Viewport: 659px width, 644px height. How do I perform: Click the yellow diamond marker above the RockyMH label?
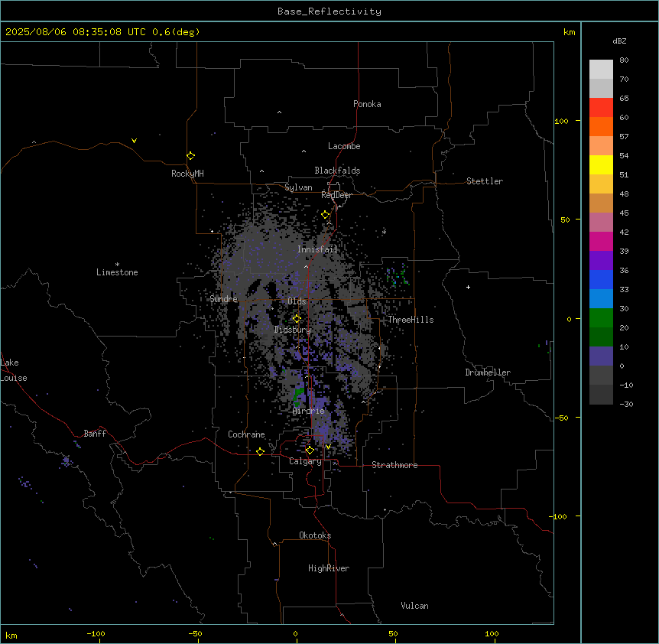pyautogui.click(x=191, y=156)
